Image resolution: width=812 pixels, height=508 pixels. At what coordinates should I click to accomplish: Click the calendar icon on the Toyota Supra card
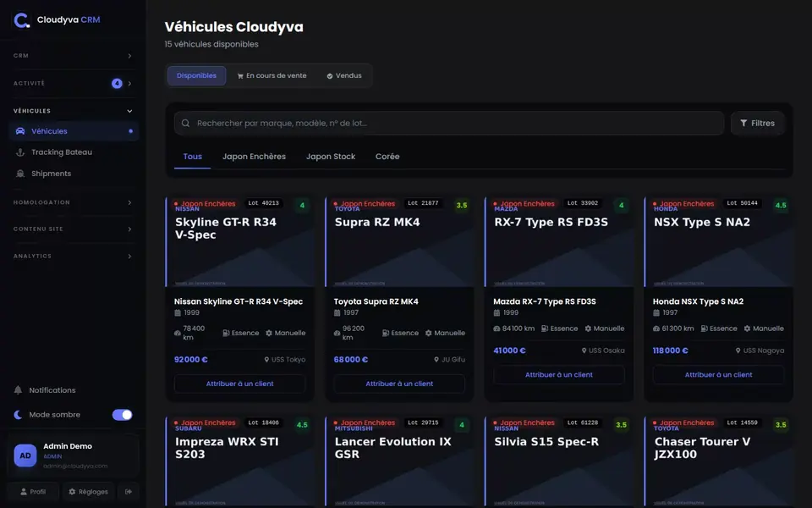(x=337, y=312)
